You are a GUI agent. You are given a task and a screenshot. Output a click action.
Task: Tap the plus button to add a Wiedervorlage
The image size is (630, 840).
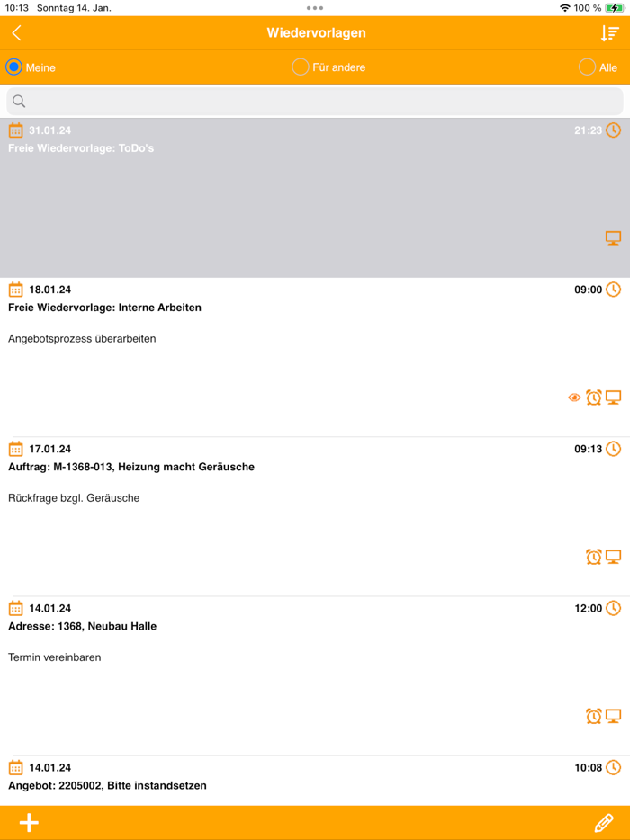[x=28, y=822]
